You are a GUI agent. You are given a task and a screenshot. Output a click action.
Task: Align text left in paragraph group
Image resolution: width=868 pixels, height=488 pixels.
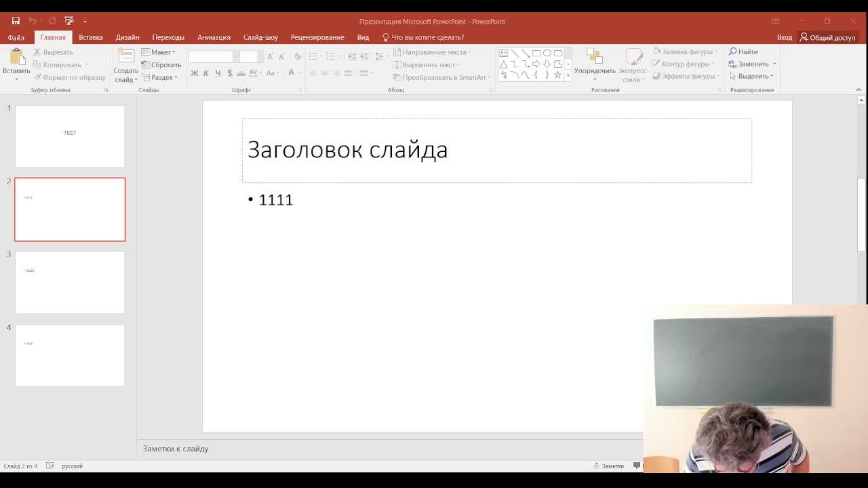coord(313,73)
